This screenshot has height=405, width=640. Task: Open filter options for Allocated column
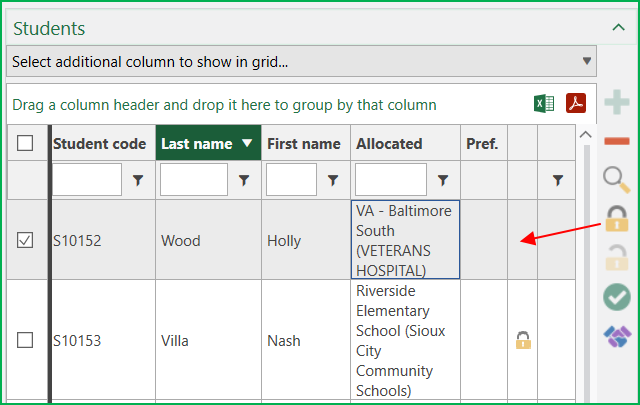click(x=443, y=180)
